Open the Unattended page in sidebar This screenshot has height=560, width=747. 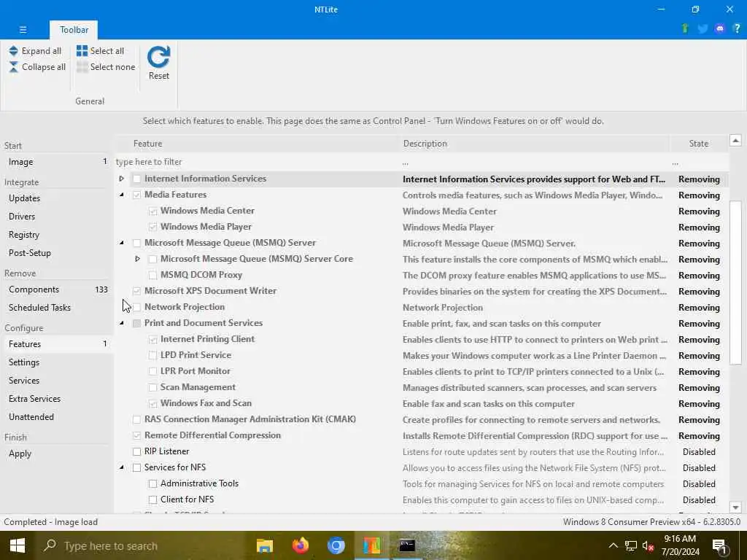[x=57, y=416]
